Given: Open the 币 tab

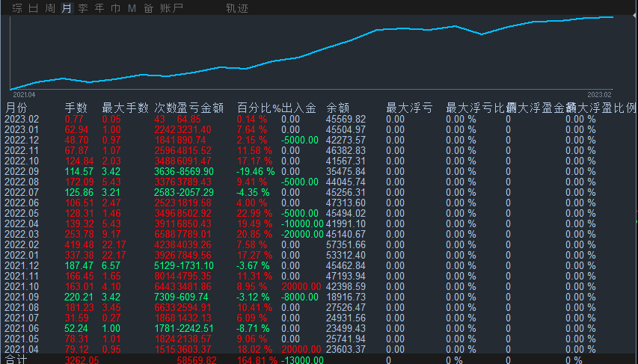Looking at the screenshot, I should 115,8.
